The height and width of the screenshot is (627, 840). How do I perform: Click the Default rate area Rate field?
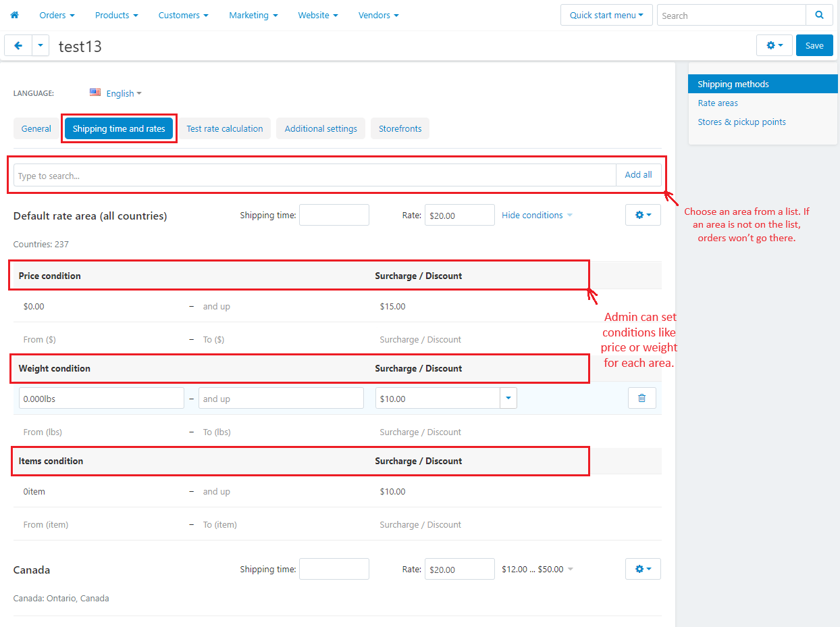point(460,215)
